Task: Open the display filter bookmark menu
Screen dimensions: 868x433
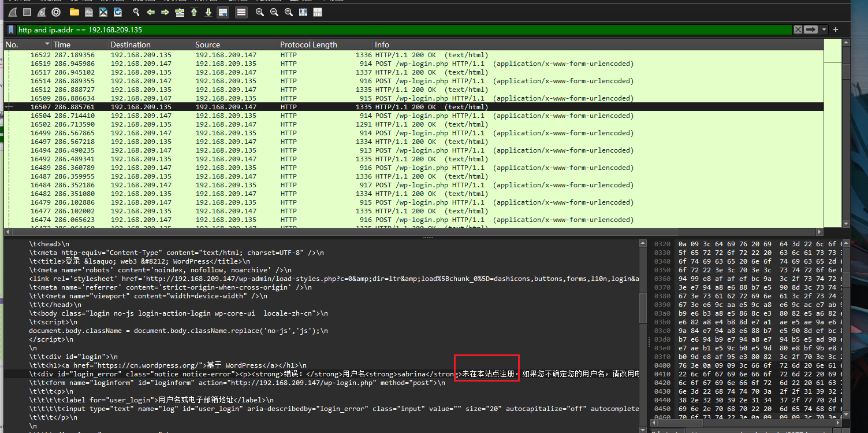Action: point(11,29)
